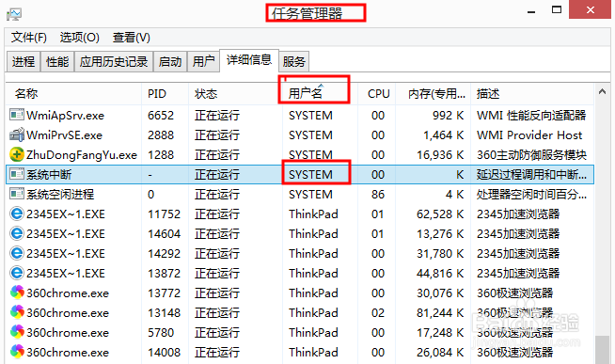Open the 查看(V) menu
This screenshot has height=364, width=615.
tap(132, 38)
